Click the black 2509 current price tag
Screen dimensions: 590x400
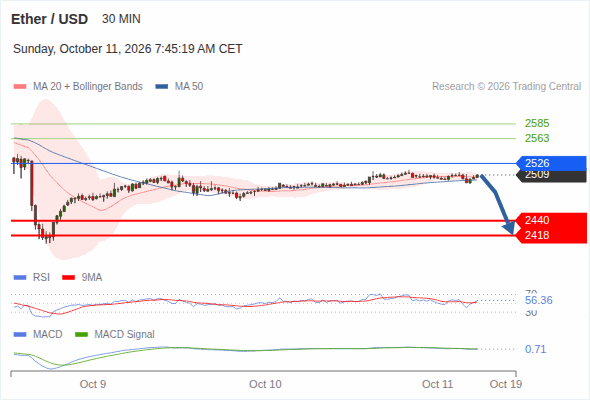pos(551,176)
